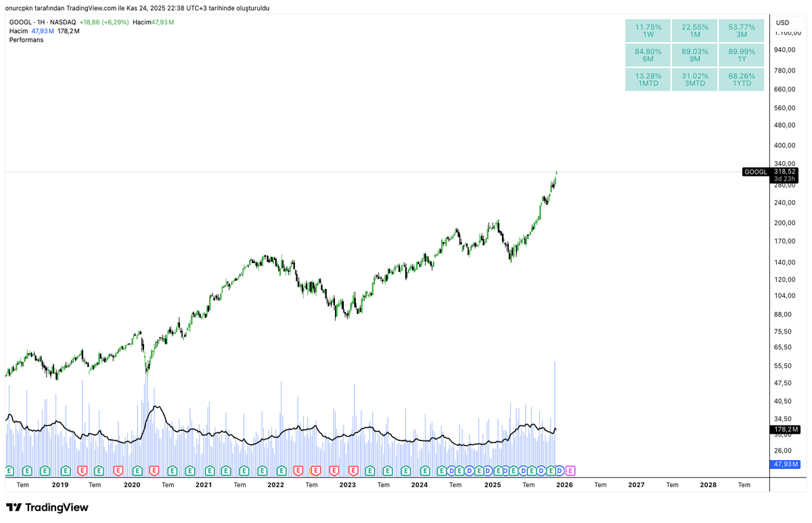
Task: Click the GOOGL price tag on the axis
Action: 756,172
